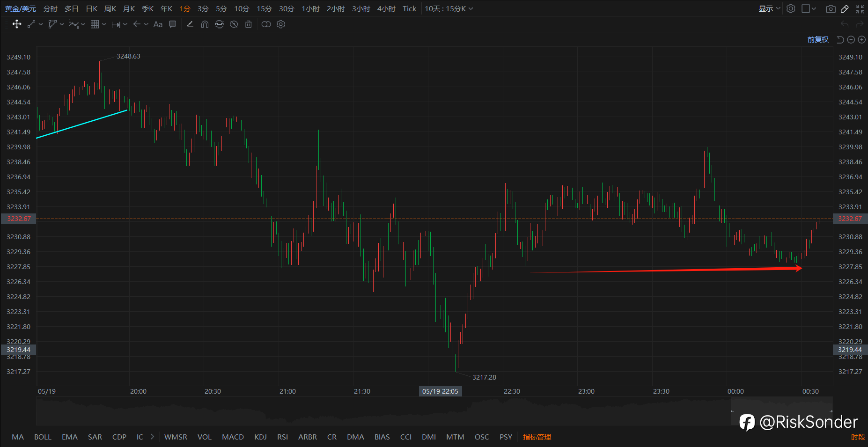Activate the magnet snap tool
This screenshot has height=447, width=868.
coord(205,24)
